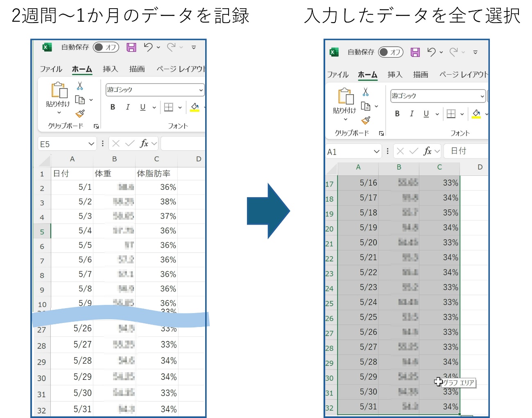
Task: Open ファイル tab in left Excel window
Action: pos(51,69)
